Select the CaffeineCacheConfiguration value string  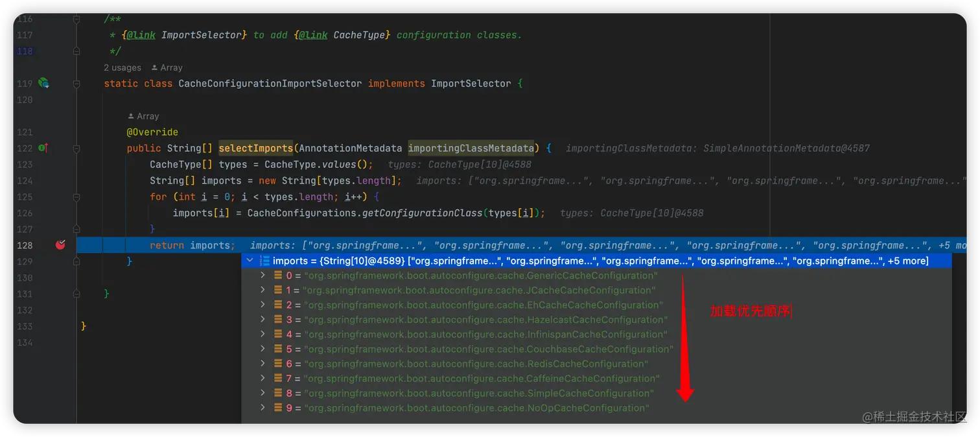pos(482,379)
